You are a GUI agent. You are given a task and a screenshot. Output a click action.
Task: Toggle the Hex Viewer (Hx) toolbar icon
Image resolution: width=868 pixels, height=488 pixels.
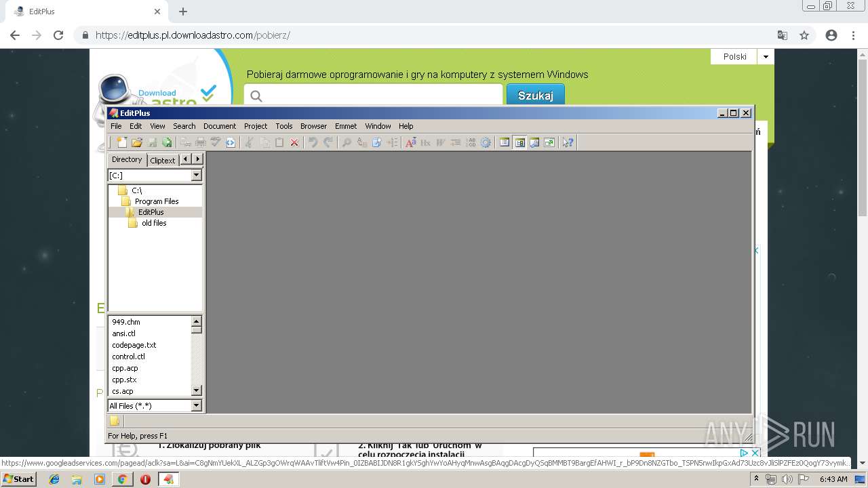[x=426, y=142]
